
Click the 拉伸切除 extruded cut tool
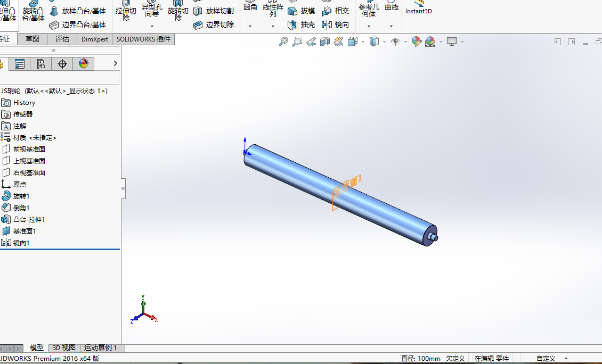point(126,11)
